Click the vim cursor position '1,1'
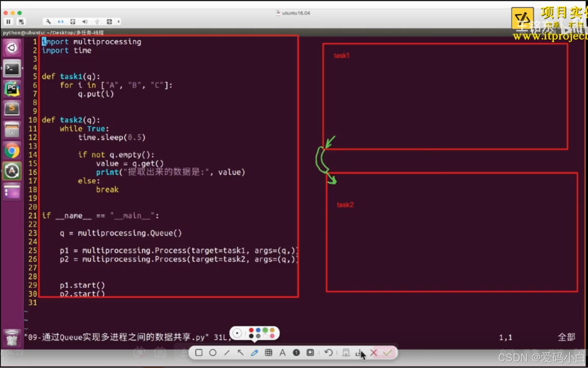The width and height of the screenshot is (588, 368). [x=505, y=337]
